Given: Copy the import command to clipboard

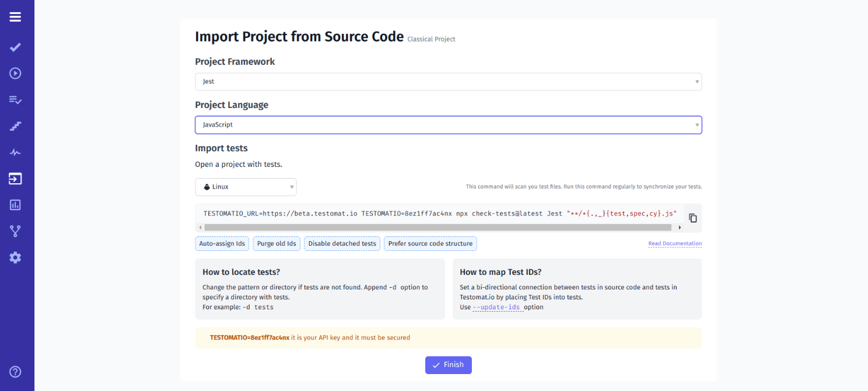Looking at the screenshot, I should coord(692,218).
